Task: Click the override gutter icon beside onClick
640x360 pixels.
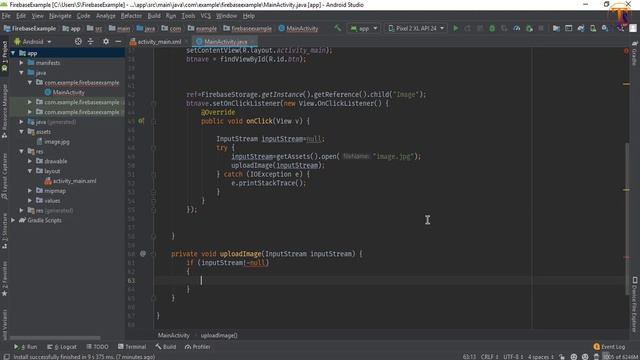Action: [x=141, y=121]
